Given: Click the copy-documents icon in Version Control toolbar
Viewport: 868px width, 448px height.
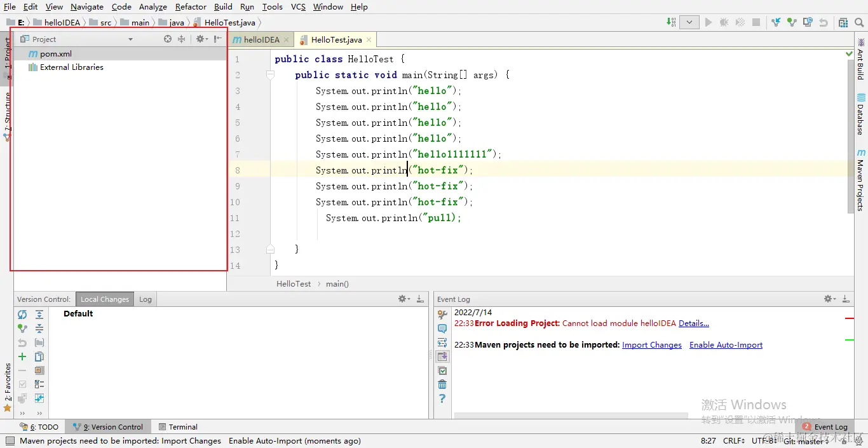Looking at the screenshot, I should (39, 356).
